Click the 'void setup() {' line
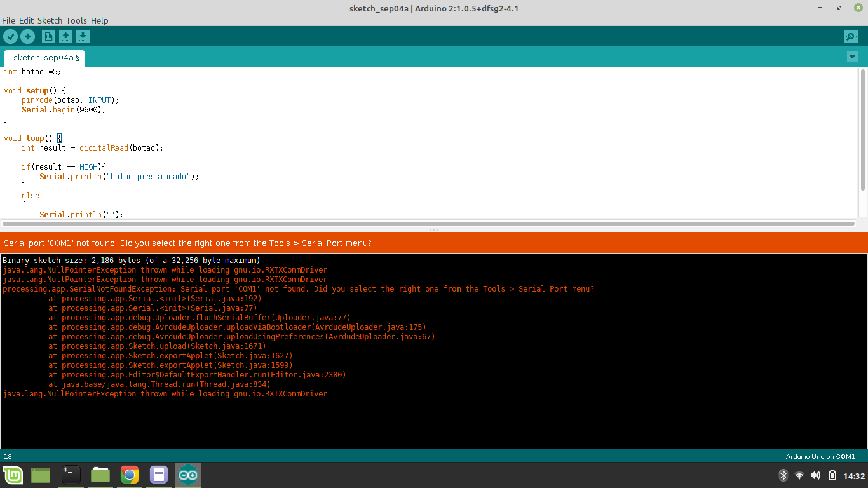The height and width of the screenshot is (488, 868). [x=35, y=91]
